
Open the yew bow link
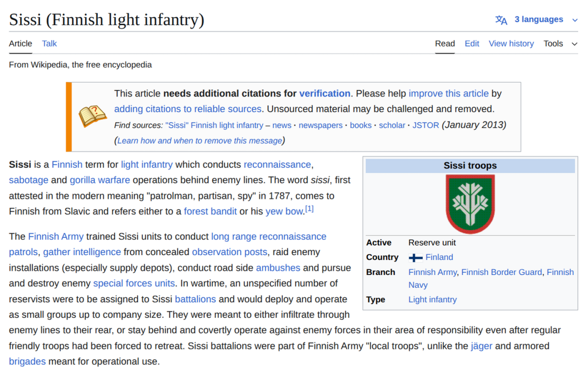click(284, 211)
